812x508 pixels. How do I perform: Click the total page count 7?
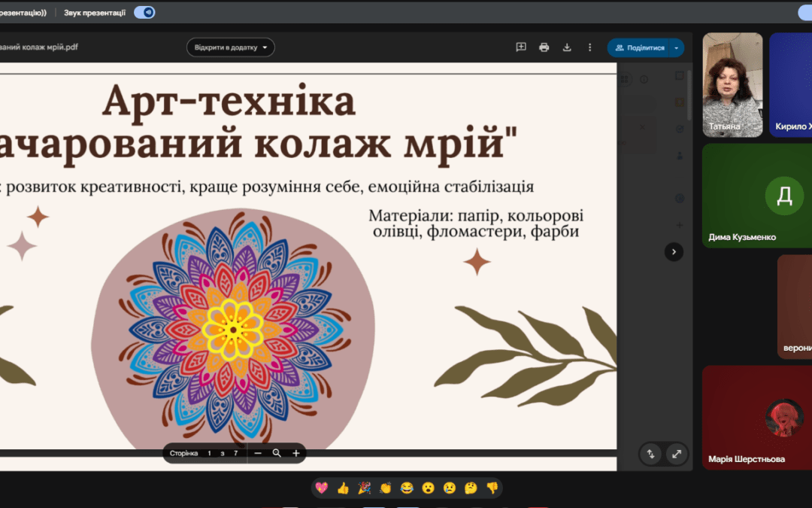point(235,453)
